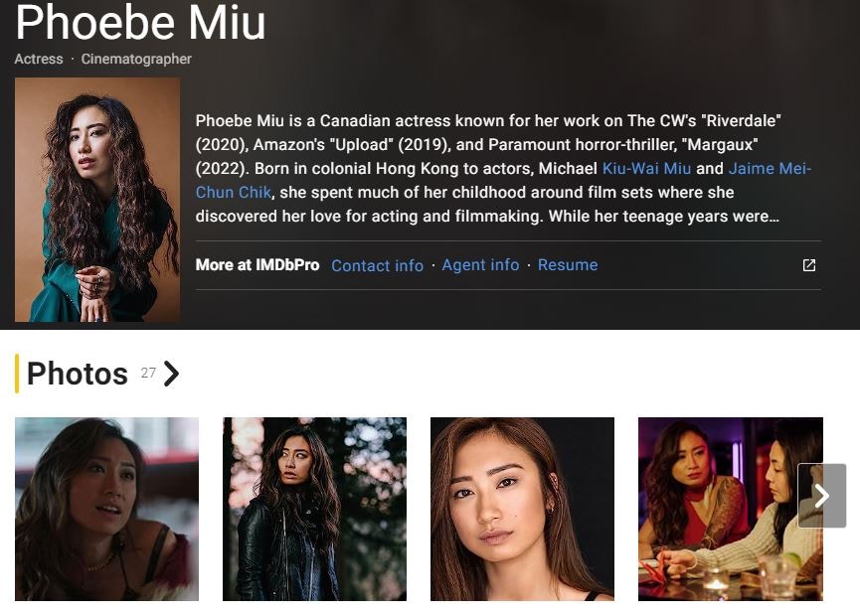Open Phoebe Miu's main profile portrait
This screenshot has width=860, height=616.
(x=97, y=200)
